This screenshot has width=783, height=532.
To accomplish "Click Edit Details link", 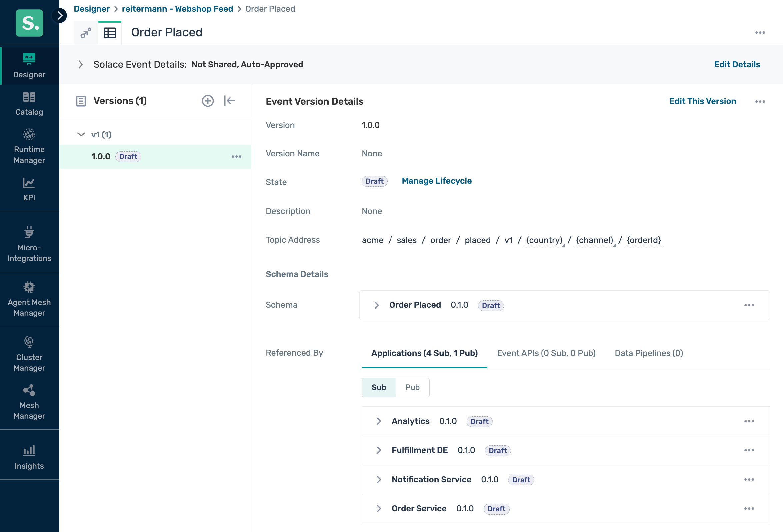I will pyautogui.click(x=737, y=64).
